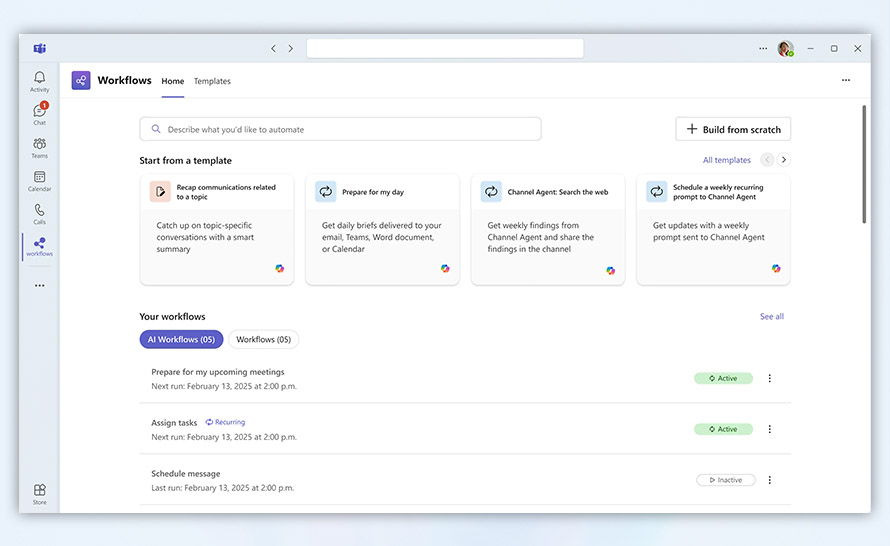Viewport: 890px width, 546px height.
Task: Navigate back with title bar arrow
Action: pos(273,48)
